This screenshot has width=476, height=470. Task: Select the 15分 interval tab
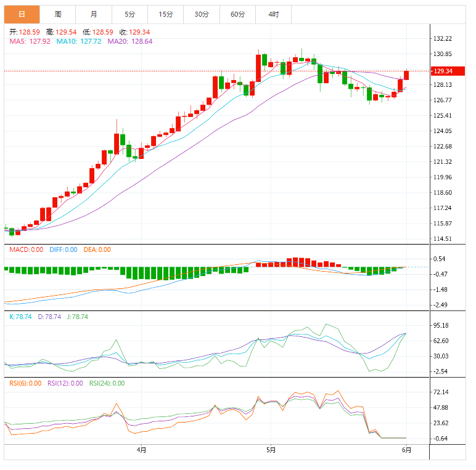point(165,14)
